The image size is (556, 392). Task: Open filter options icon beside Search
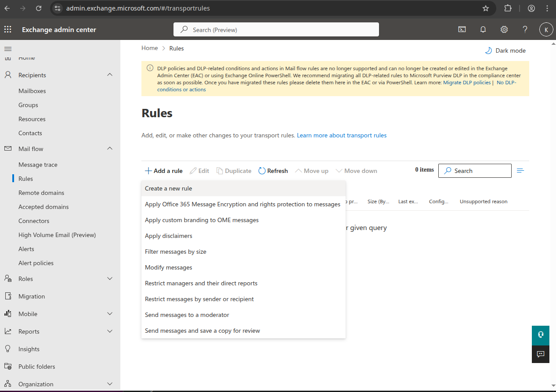(x=520, y=171)
